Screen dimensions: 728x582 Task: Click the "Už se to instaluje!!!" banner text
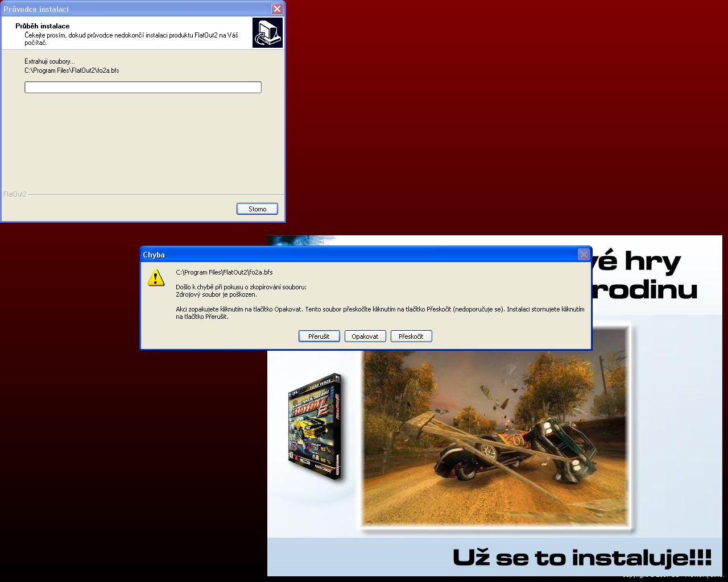pos(581,558)
